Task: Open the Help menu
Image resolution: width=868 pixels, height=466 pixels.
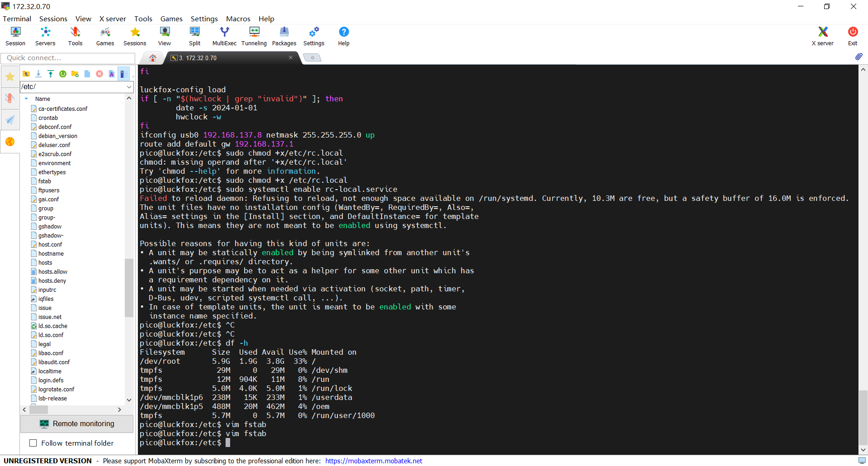Action: [266, 19]
